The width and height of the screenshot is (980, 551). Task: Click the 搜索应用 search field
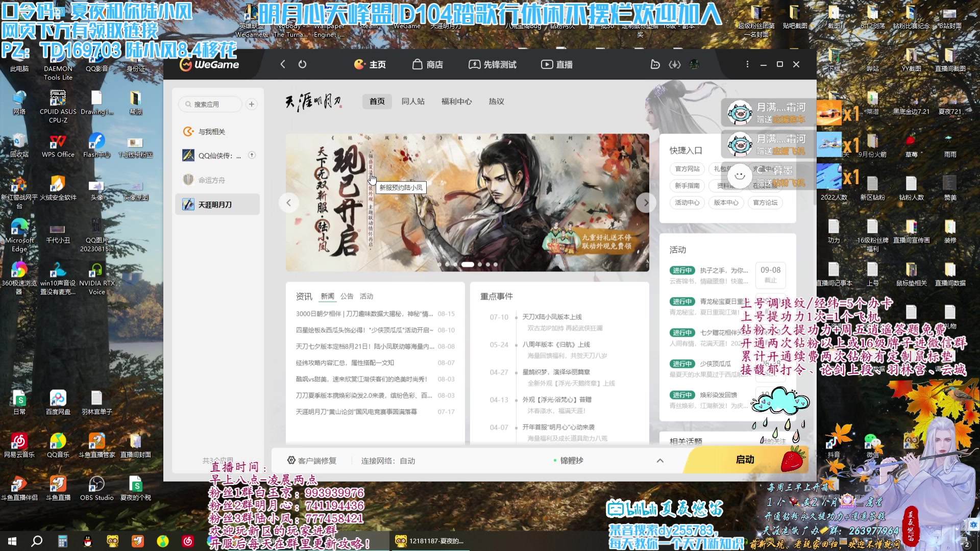click(210, 104)
